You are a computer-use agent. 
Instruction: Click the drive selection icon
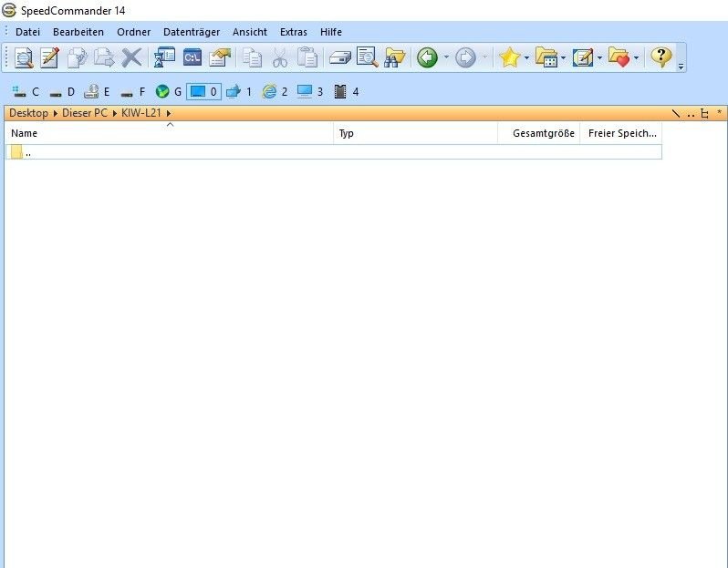pos(340,58)
